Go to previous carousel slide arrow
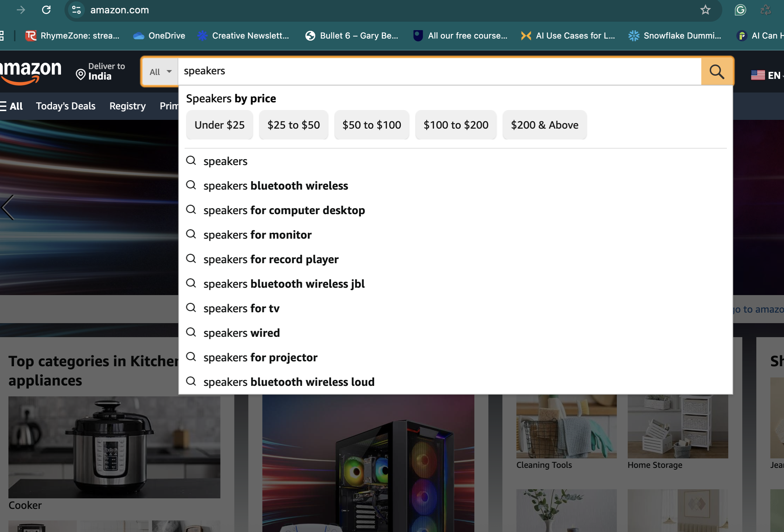 tap(8, 207)
